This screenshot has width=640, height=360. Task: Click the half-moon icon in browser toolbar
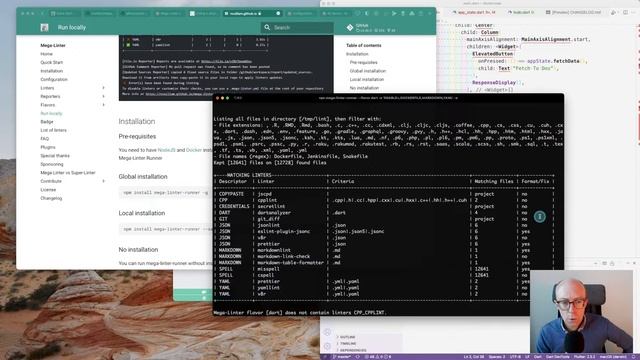click(x=367, y=13)
